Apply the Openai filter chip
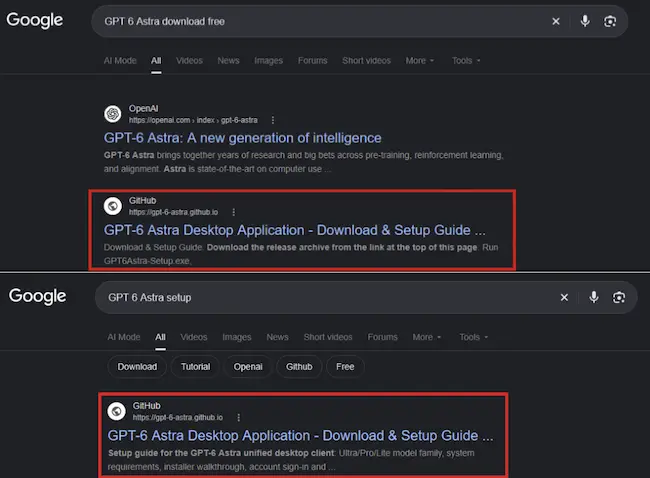The height and width of the screenshot is (478, 650). (248, 366)
